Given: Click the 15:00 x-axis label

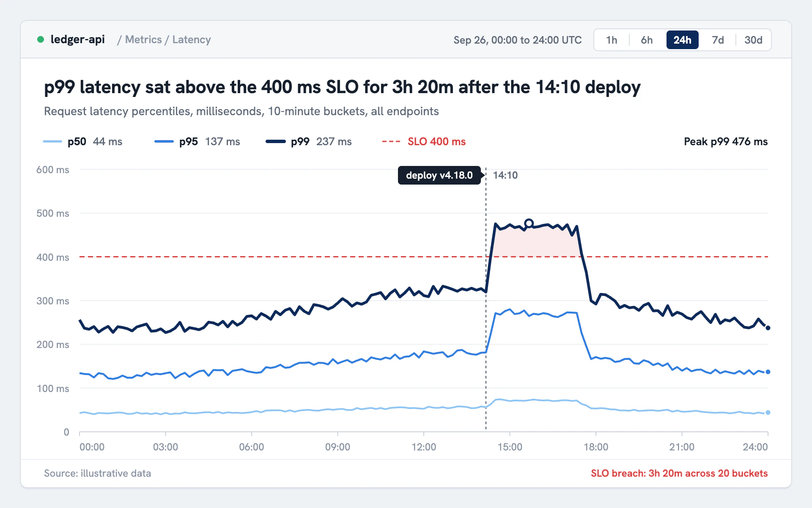Looking at the screenshot, I should point(510,447).
